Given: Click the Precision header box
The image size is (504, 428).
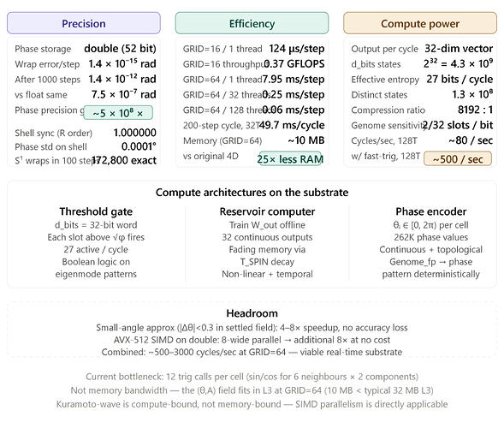Looking at the screenshot, I should pos(84,23).
